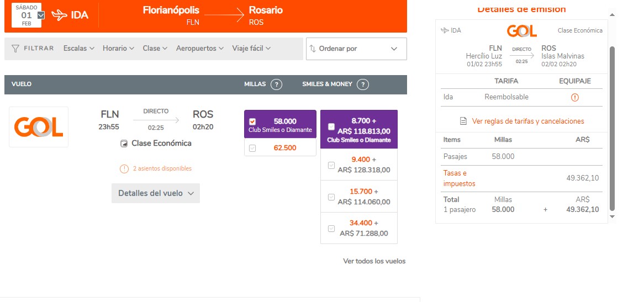Uncheck the 58.000 miles Club Smiles fare

(252, 121)
